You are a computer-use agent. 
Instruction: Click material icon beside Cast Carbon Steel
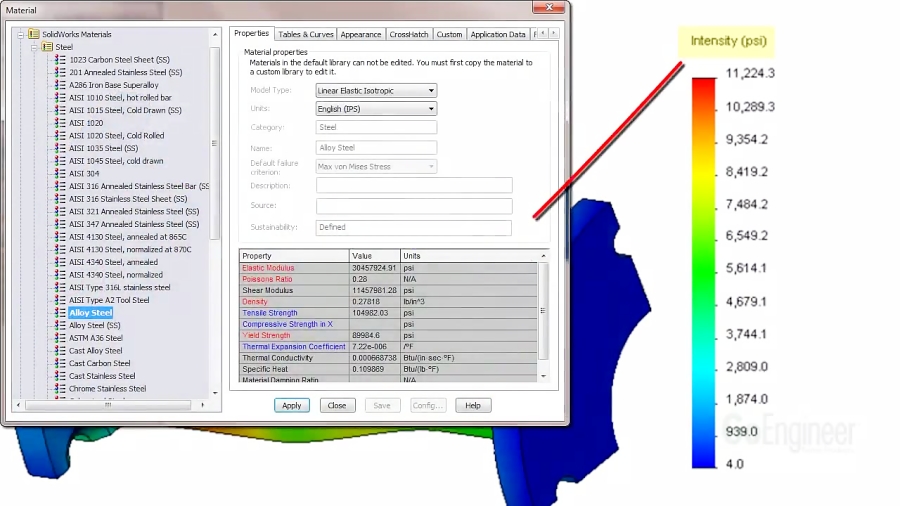[60, 363]
